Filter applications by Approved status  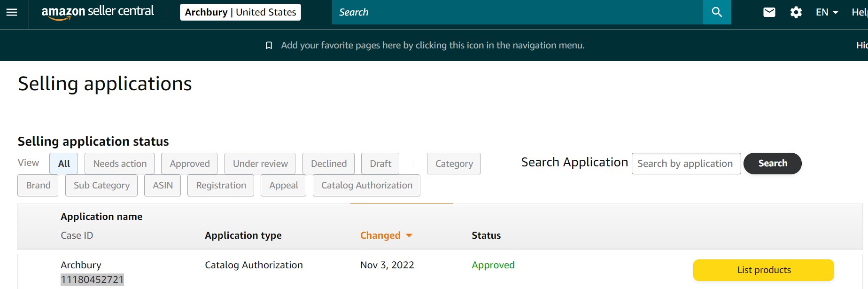click(189, 164)
